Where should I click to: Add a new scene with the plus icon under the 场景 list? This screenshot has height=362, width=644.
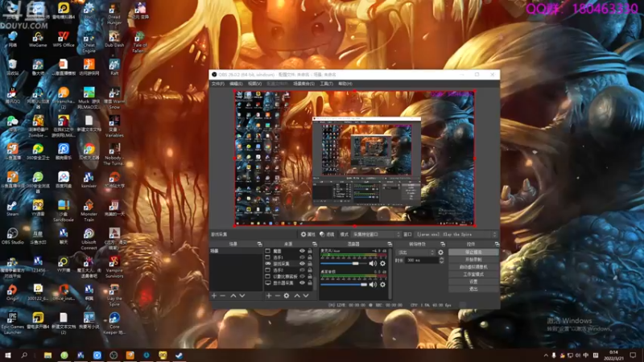tap(214, 295)
